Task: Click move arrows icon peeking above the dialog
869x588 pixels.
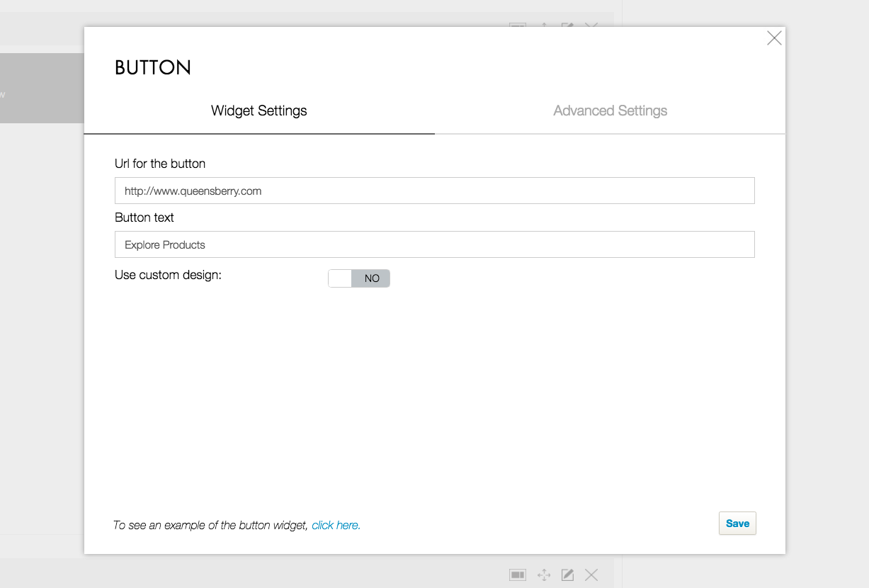Action: click(544, 26)
